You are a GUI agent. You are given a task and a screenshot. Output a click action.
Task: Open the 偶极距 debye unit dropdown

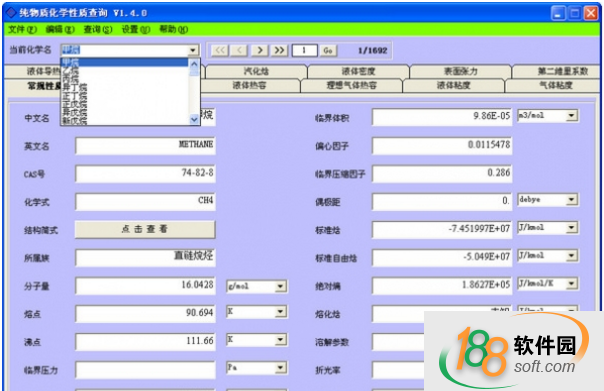(572, 200)
